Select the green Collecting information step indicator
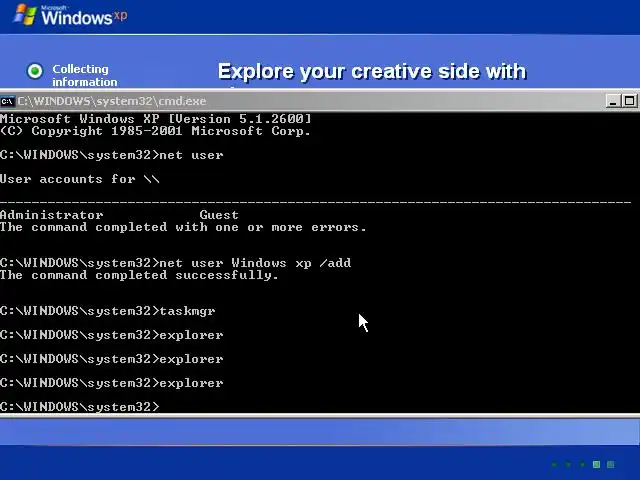 coord(35,71)
